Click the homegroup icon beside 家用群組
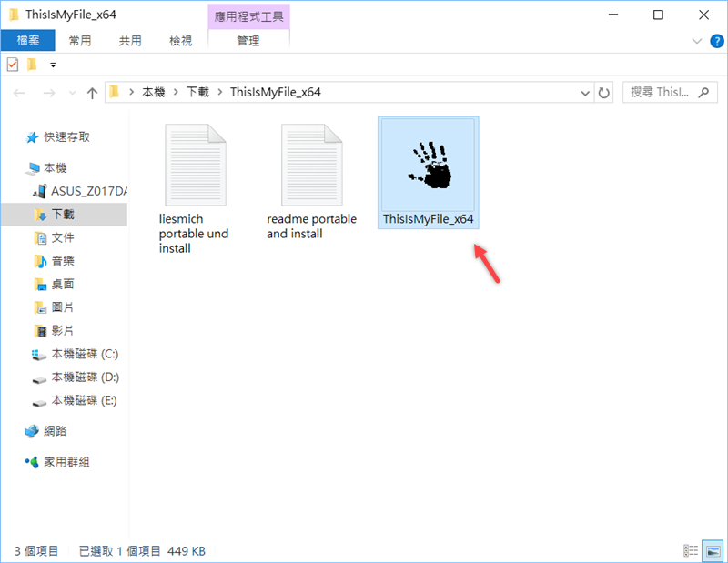The width and height of the screenshot is (728, 563). 32,462
